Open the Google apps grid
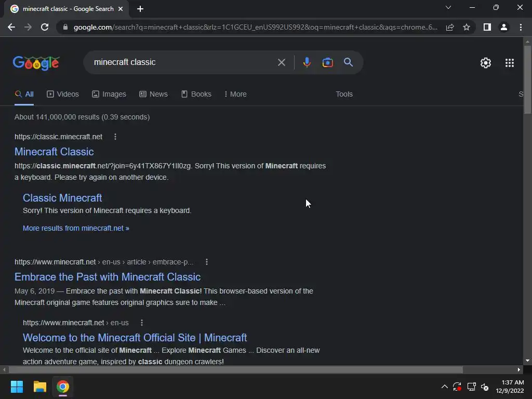532x399 pixels. pyautogui.click(x=510, y=63)
